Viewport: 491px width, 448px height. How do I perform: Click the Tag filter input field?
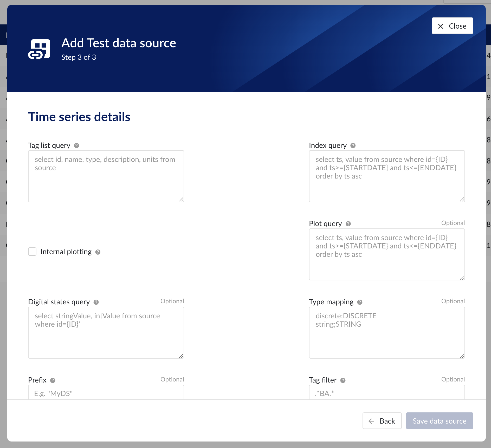(387, 393)
